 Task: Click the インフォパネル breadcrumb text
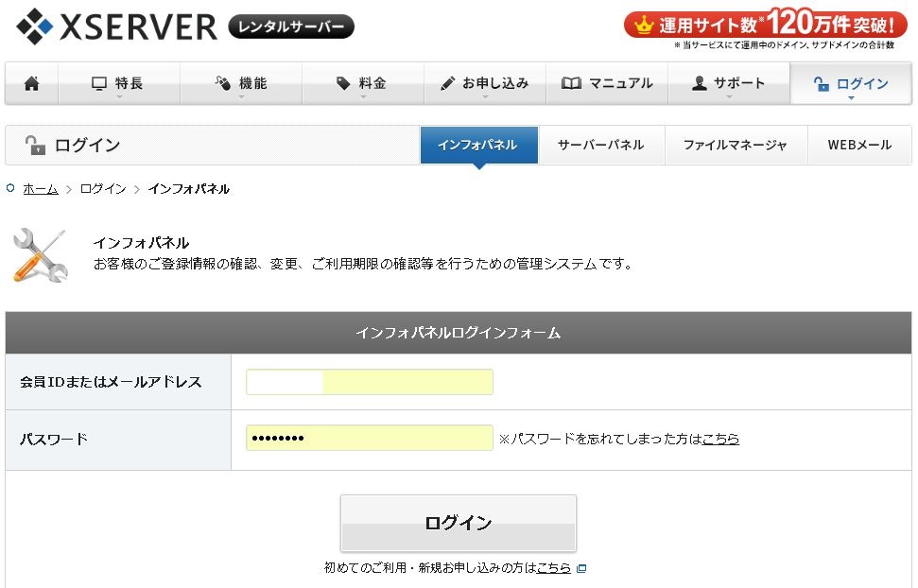coord(188,189)
